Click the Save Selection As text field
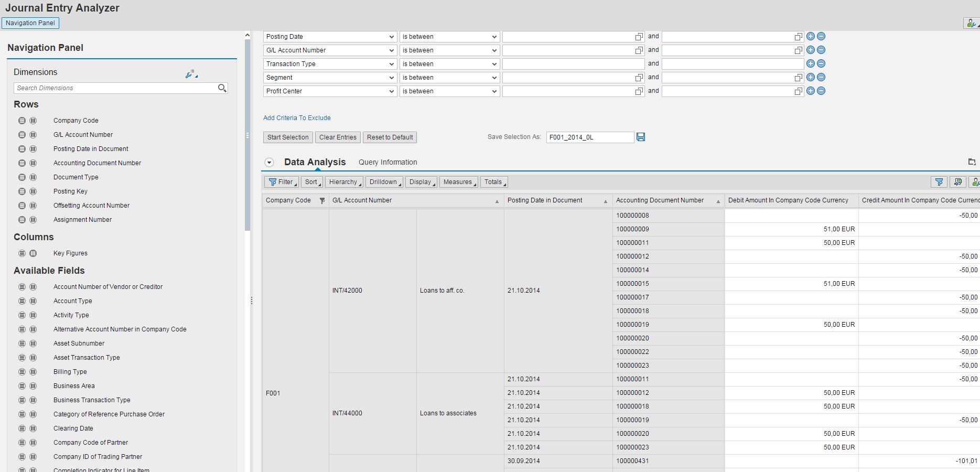Image resolution: width=980 pixels, height=472 pixels. 590,137
